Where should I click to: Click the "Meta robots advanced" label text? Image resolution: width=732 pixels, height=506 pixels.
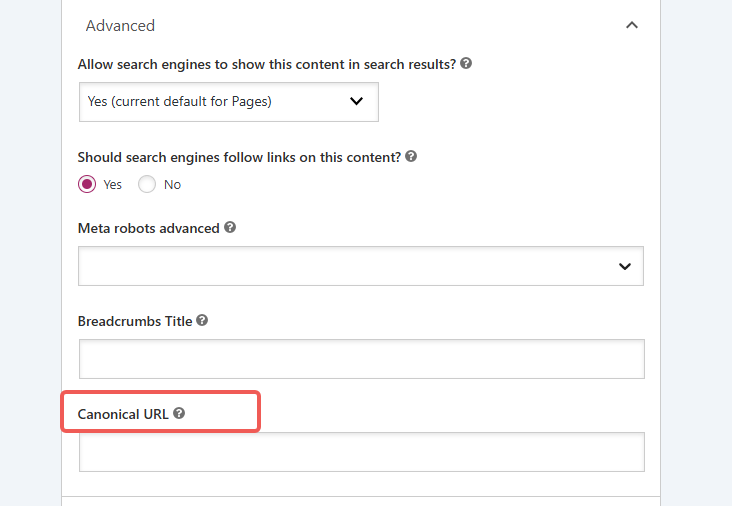pyautogui.click(x=148, y=228)
